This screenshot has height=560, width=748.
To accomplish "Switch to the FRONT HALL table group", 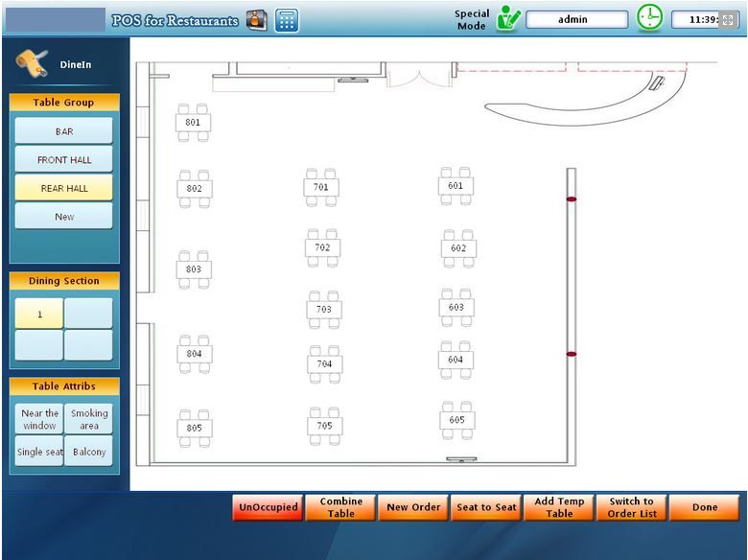I will (64, 160).
